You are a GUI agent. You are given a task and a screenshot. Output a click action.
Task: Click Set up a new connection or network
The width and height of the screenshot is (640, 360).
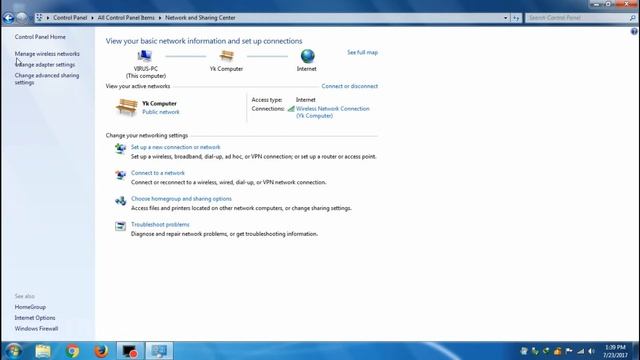[x=176, y=147]
